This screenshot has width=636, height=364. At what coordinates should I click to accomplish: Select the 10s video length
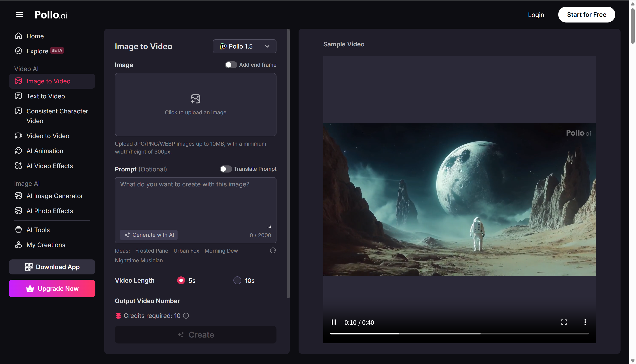click(x=237, y=280)
